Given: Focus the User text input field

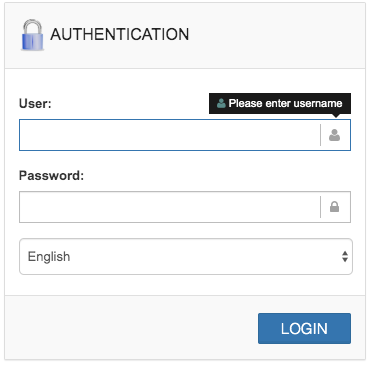Looking at the screenshot, I should (x=169, y=135).
